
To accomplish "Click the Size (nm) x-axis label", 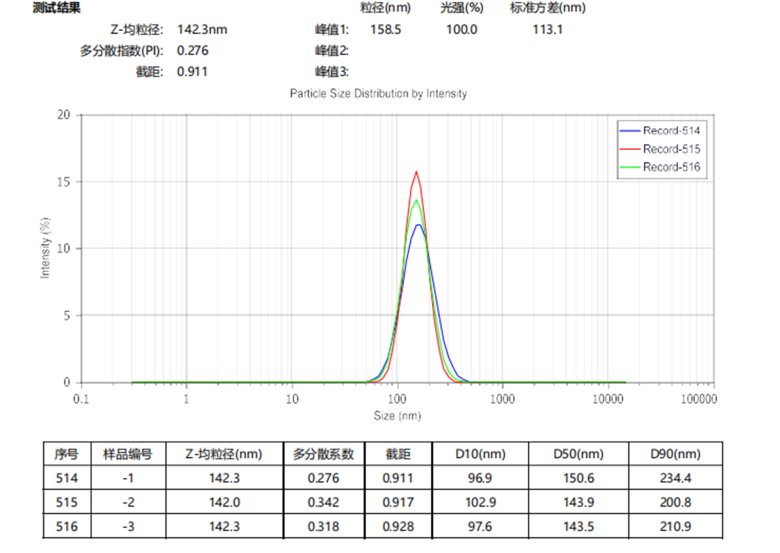I will [396, 415].
